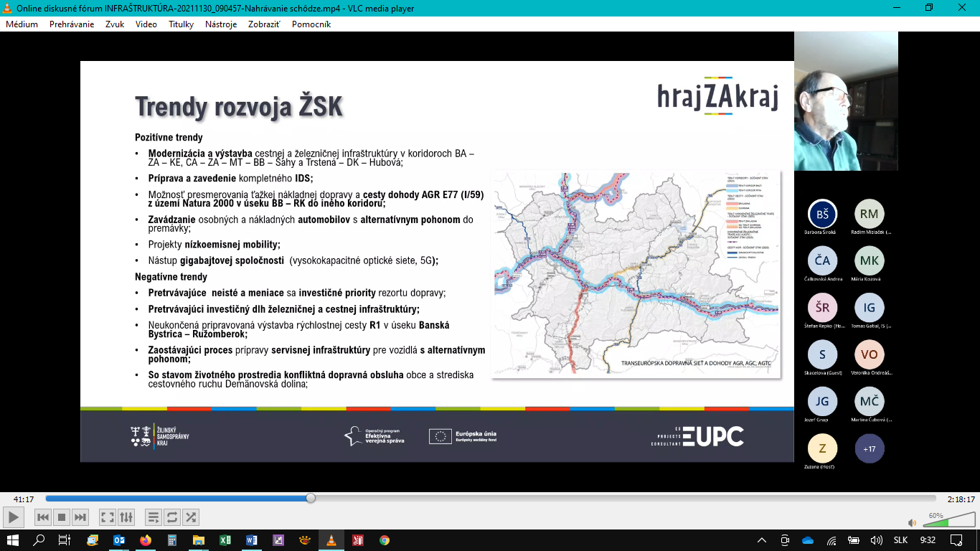Open the extended settings equalizer icon
The height and width of the screenshot is (551, 980).
(x=126, y=517)
